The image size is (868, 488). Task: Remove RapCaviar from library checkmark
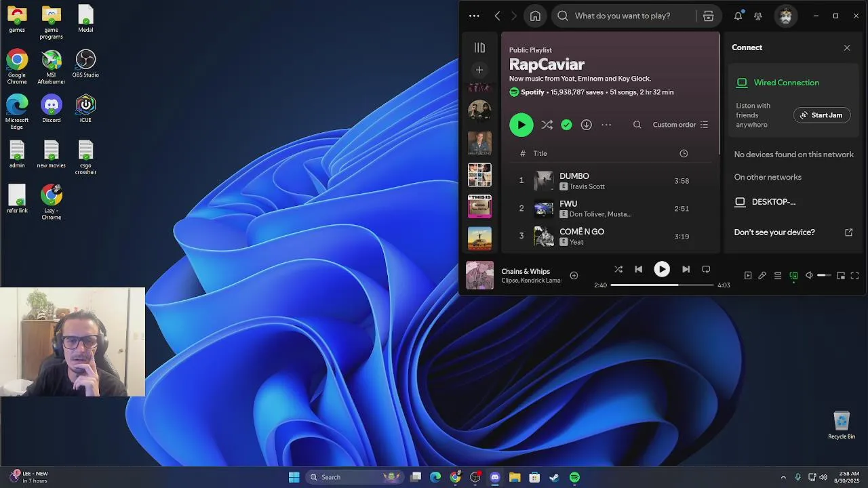[x=566, y=125]
